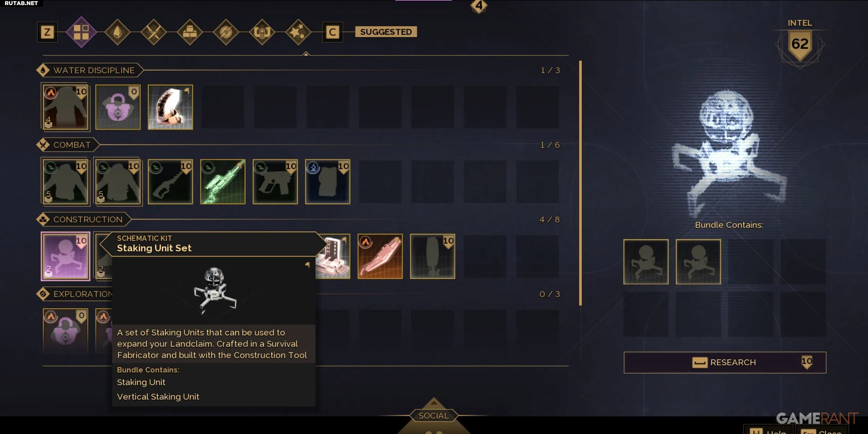
Task: Open the vehicles category icon
Action: [x=262, y=32]
